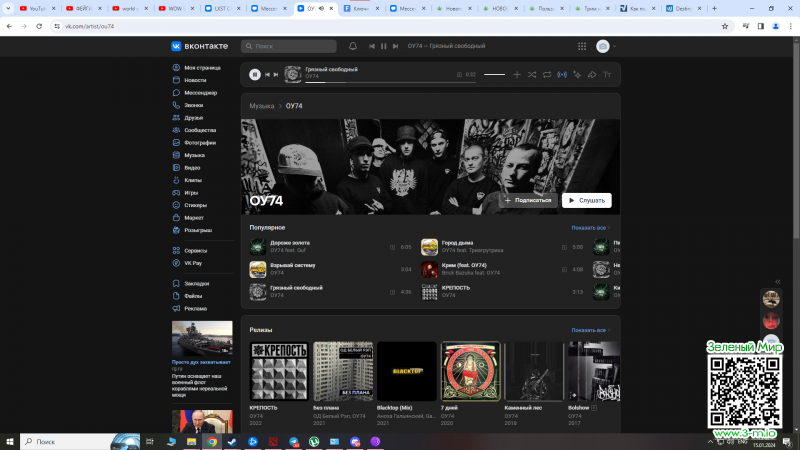Viewport: 800px width, 450px height.
Task: Expand Релизы with Показать все
Action: point(590,329)
